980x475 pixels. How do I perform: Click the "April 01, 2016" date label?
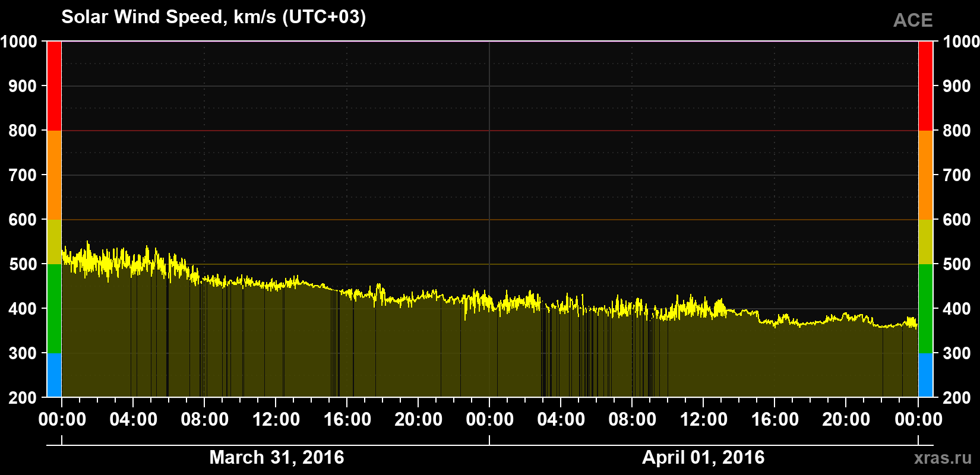click(x=703, y=457)
